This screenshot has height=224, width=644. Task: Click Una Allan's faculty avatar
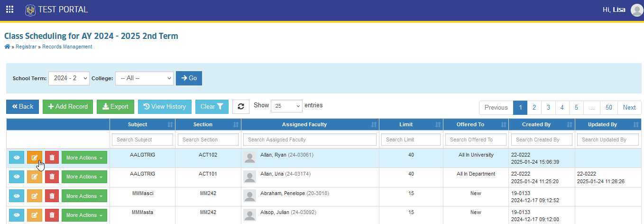coord(249,177)
